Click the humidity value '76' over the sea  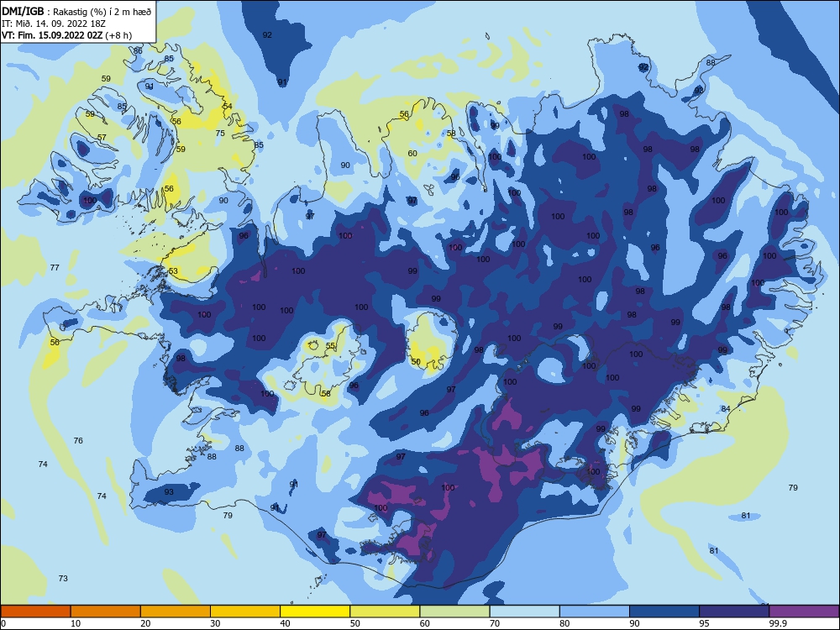tap(78, 440)
